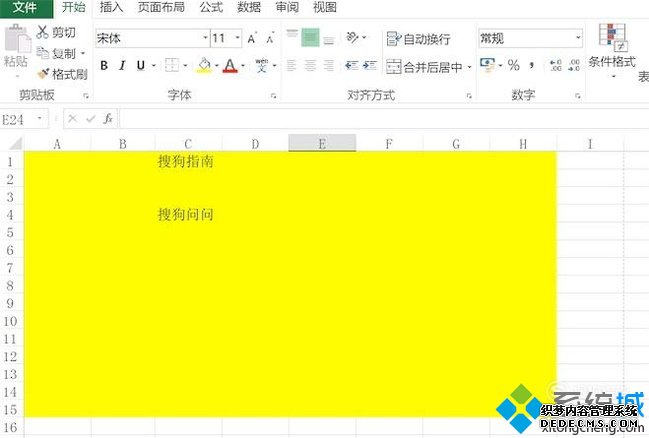Toggle Bold formatting
Screen dimensions: 649x438
coord(104,65)
